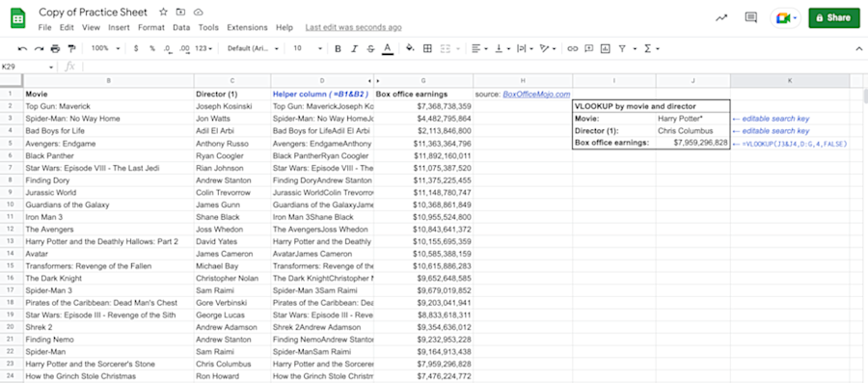Click the Redo icon

(39, 48)
